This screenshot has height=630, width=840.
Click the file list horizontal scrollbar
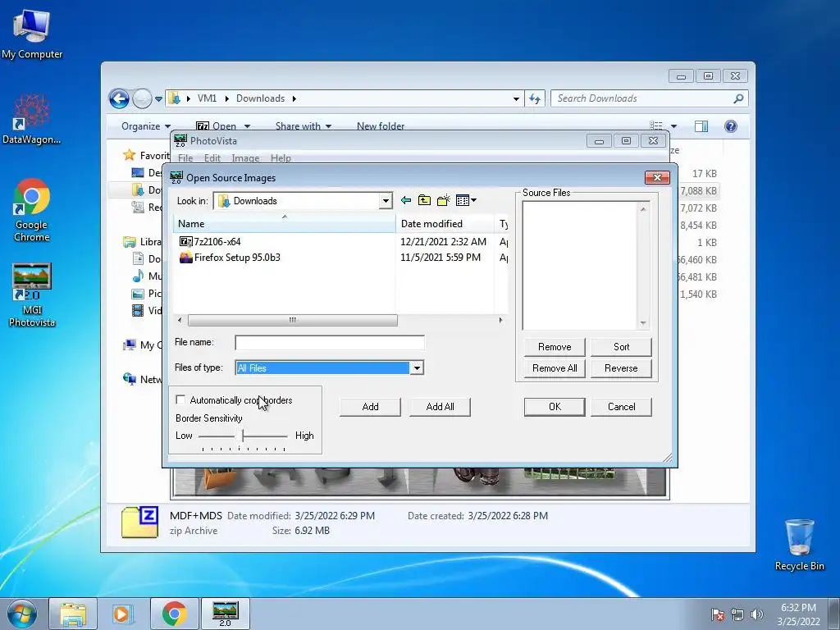293,321
